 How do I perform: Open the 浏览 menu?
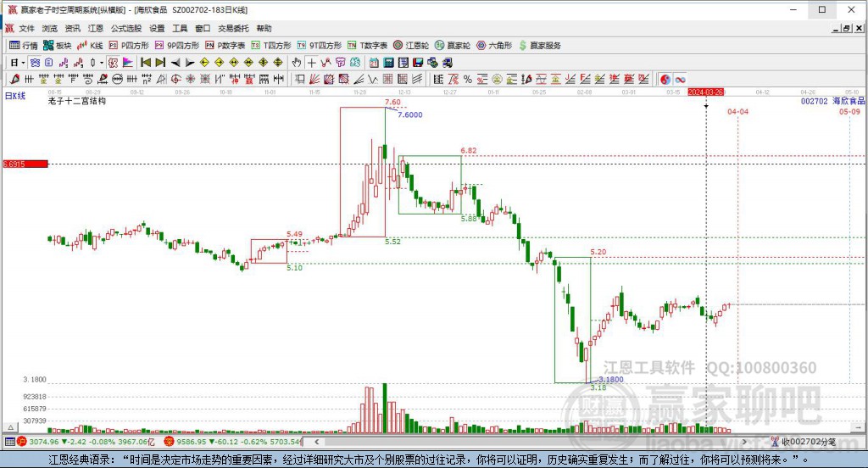[x=49, y=28]
